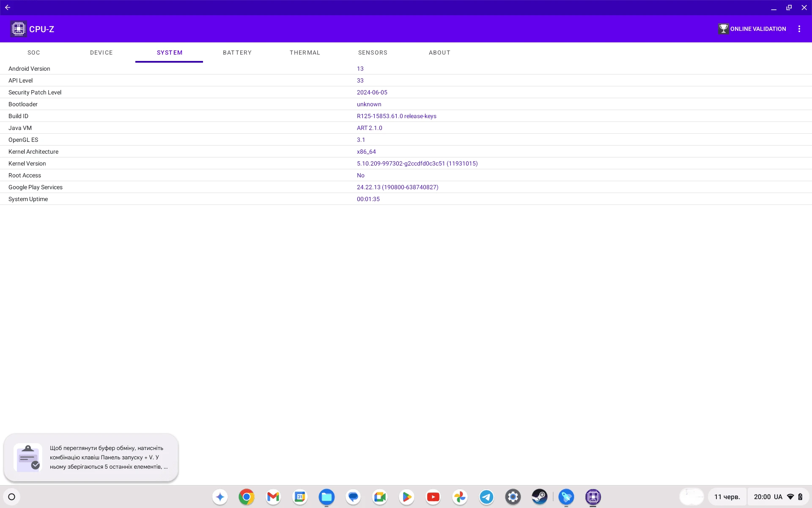Click the System Uptime value 00:01:35
Viewport: 812px width, 508px height.
[368, 199]
